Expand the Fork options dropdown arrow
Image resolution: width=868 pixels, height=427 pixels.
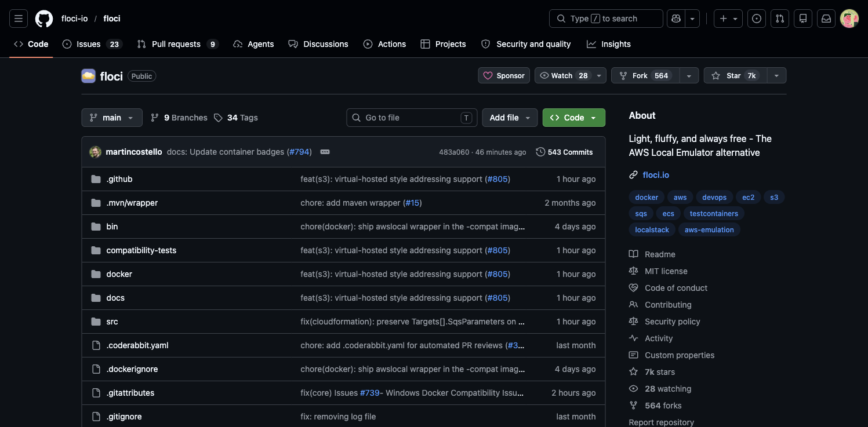689,76
